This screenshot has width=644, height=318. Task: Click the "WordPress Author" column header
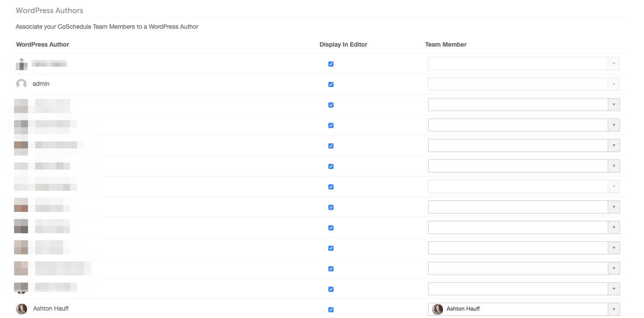point(43,44)
